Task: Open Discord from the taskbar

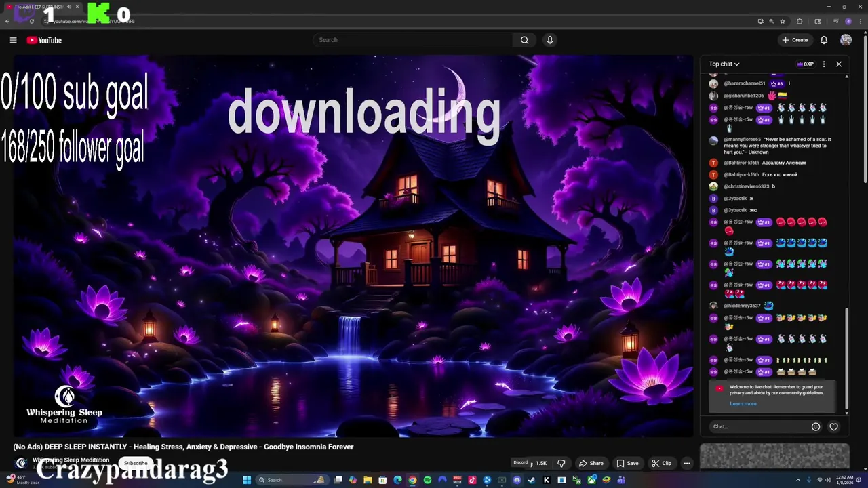Action: pos(517,480)
